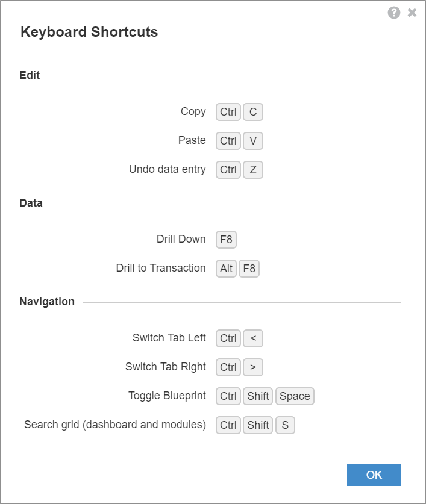
Task: Click the Search grid (dashboard and modules) label
Action: click(x=115, y=425)
